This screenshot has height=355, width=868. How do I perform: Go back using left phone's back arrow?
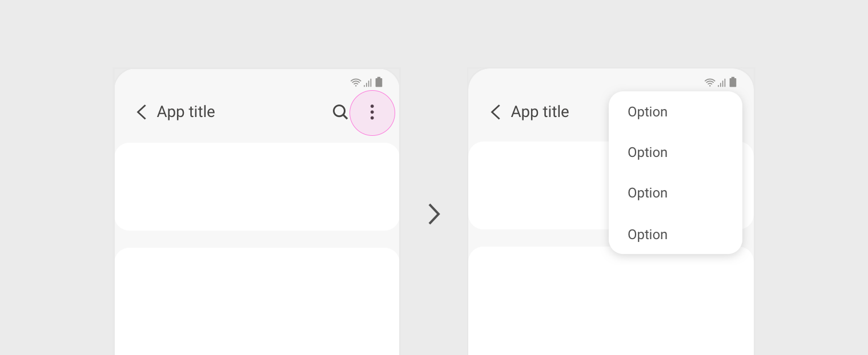coord(141,112)
